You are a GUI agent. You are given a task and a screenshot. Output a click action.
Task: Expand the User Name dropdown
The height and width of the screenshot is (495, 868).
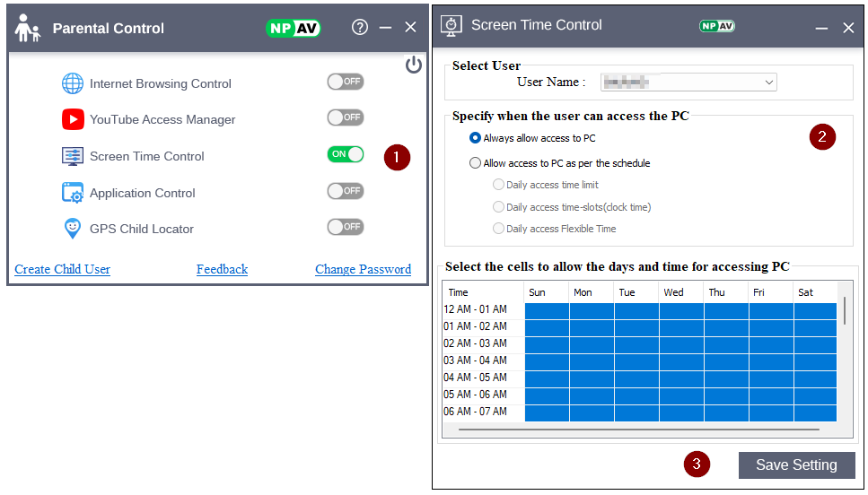[x=769, y=82]
